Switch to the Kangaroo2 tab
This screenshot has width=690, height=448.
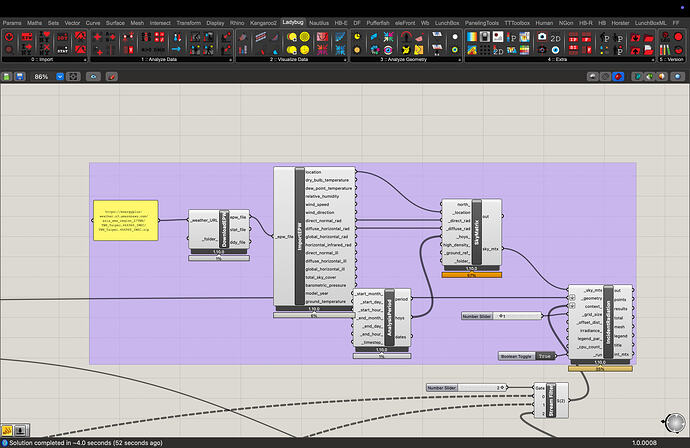[263, 23]
